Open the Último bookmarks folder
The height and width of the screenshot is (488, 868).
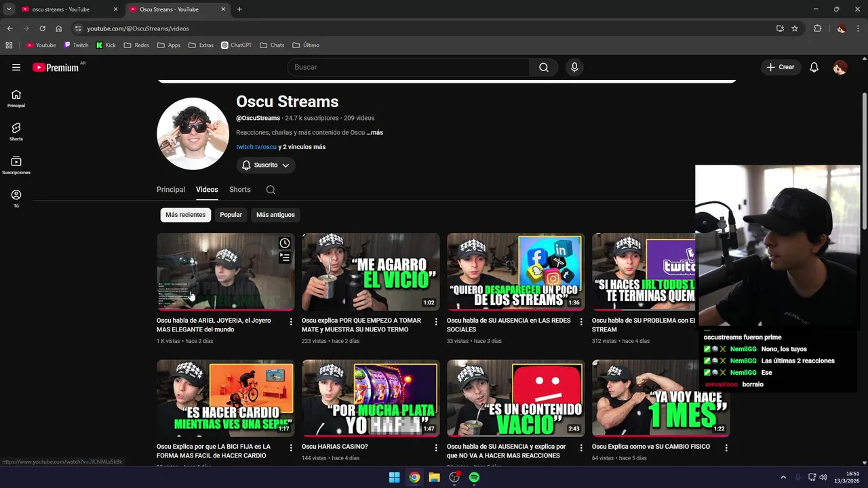[x=306, y=45]
